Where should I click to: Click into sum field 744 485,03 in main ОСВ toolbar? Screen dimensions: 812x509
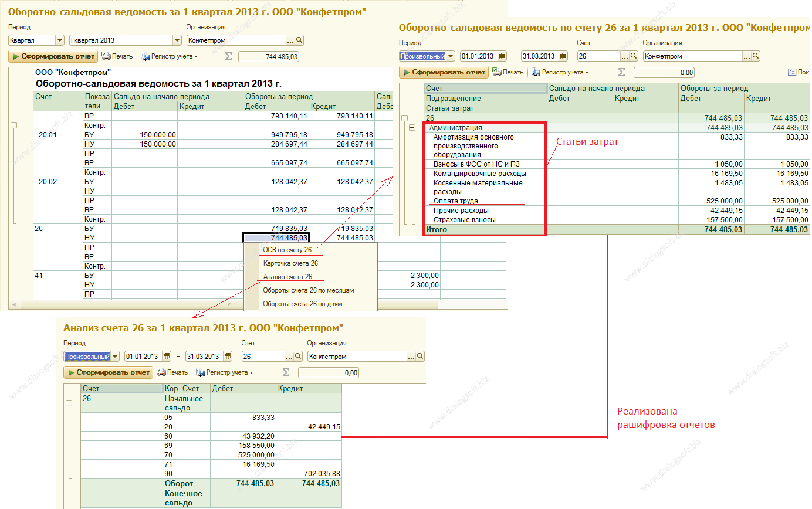pos(269,57)
